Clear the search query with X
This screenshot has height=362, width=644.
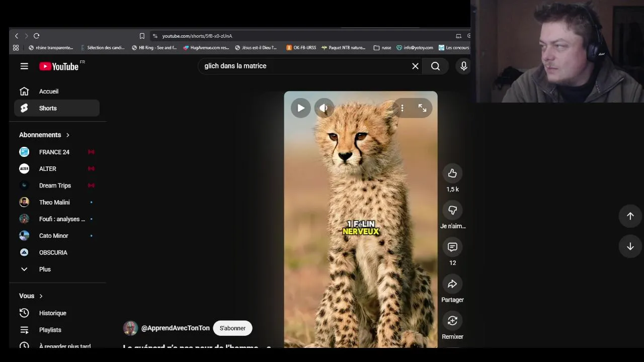(415, 66)
